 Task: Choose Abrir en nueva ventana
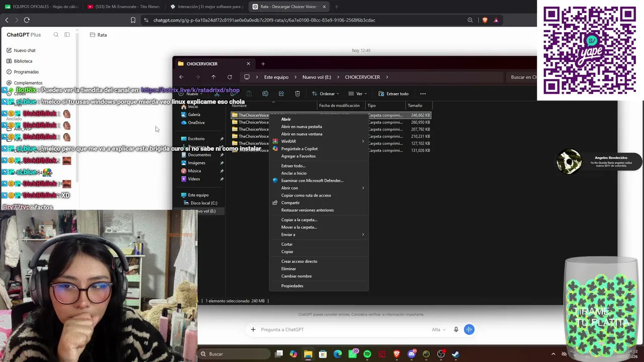tap(318, 134)
